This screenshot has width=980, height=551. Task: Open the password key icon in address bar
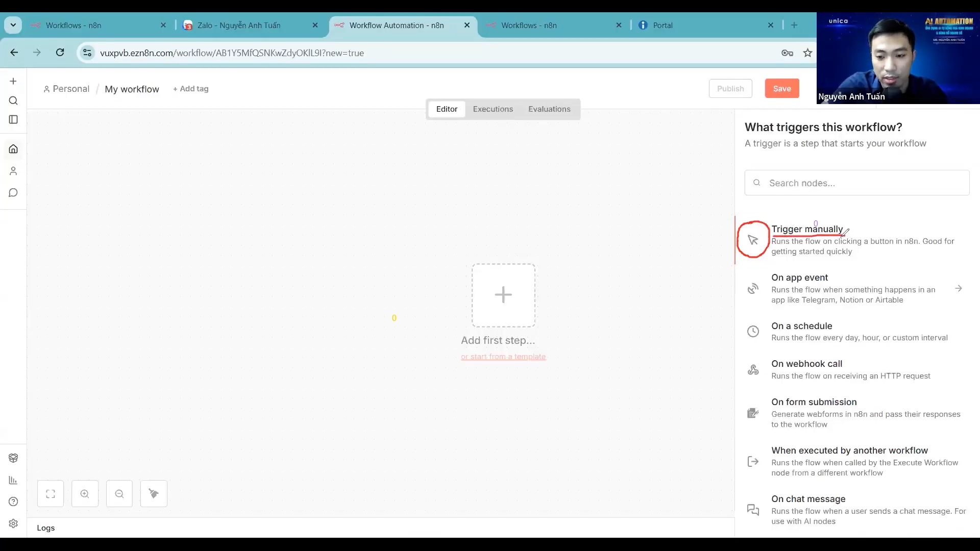point(787,53)
